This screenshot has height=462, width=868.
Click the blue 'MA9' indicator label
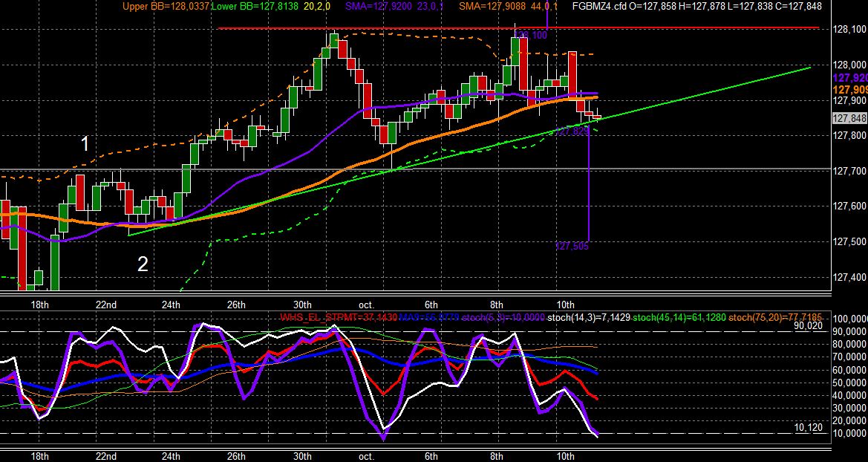[430, 318]
